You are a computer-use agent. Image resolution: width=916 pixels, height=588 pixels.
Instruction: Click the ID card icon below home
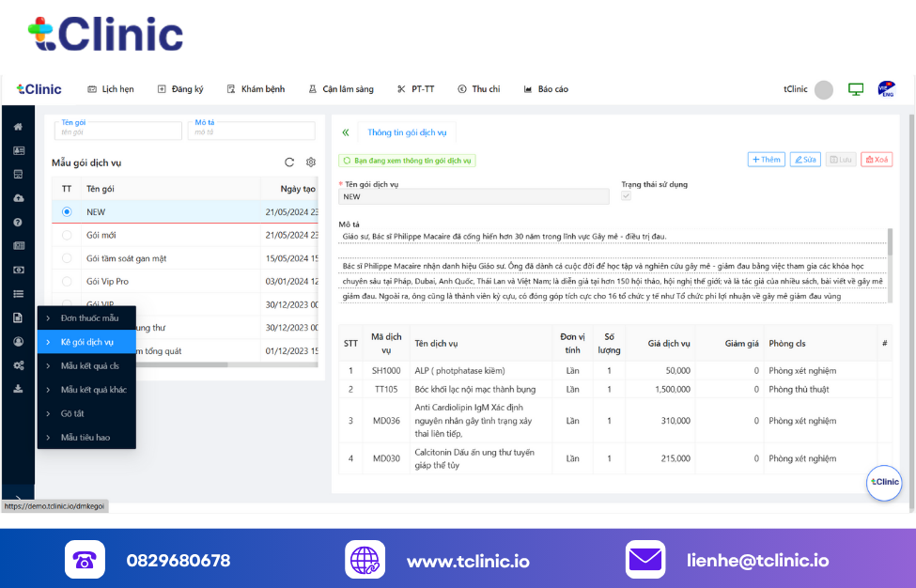click(18, 150)
